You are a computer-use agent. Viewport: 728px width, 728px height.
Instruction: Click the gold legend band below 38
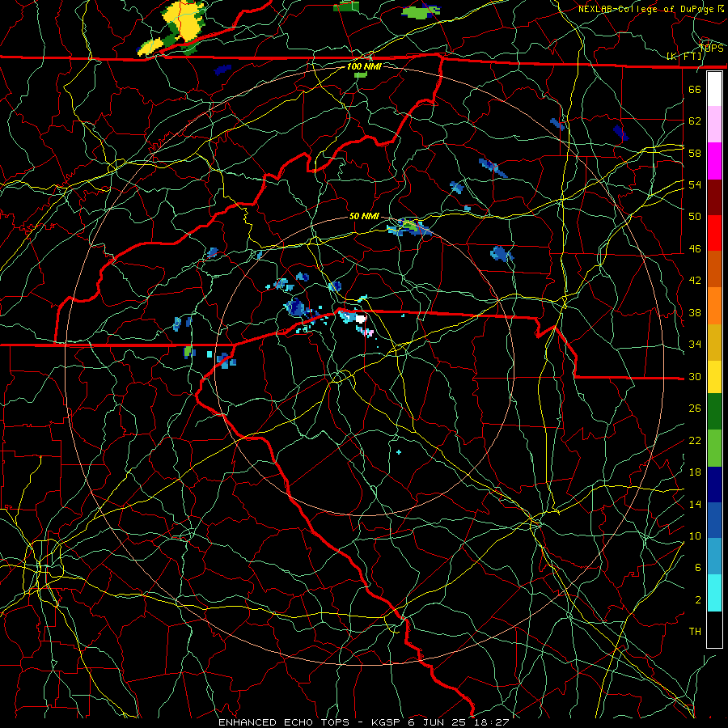(x=714, y=342)
